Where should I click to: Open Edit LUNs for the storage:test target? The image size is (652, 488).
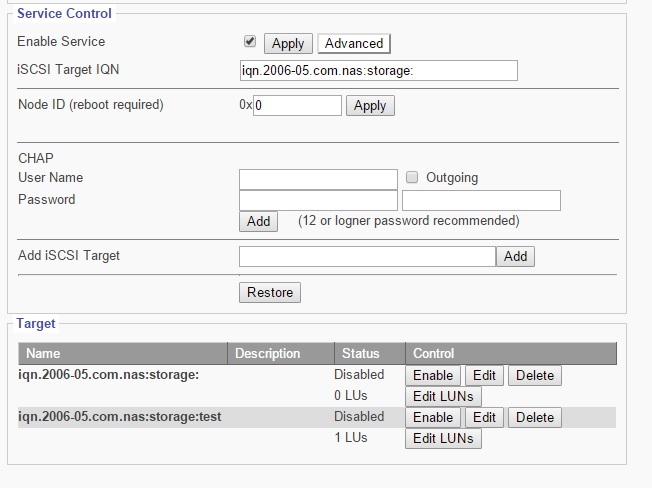click(x=443, y=438)
